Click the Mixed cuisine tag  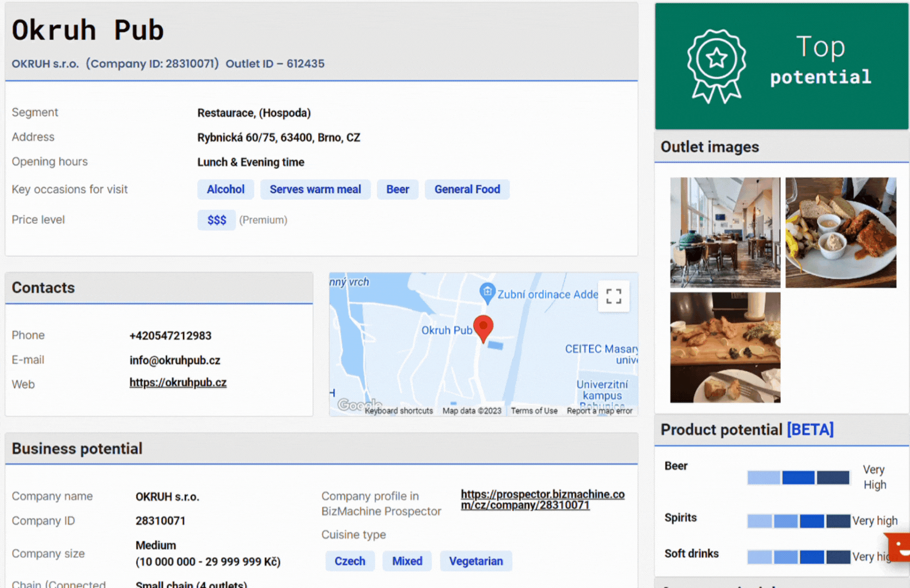pyautogui.click(x=407, y=561)
